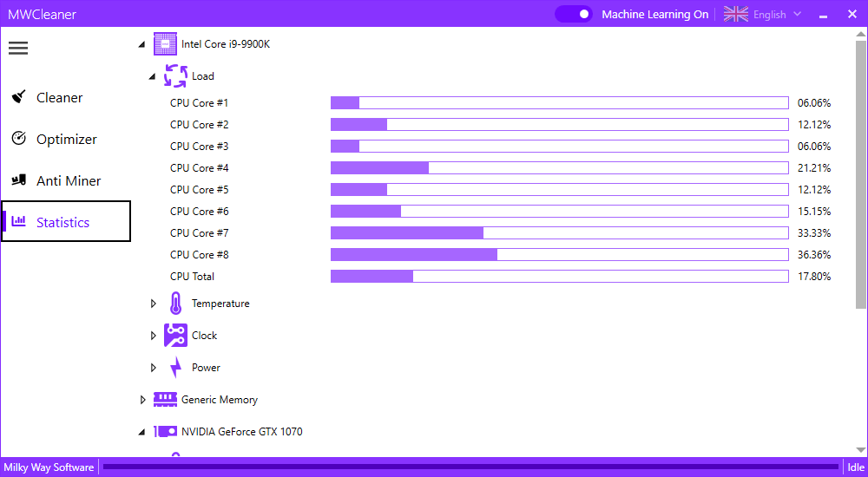
Task: Click the 21.21% load value
Action: tap(814, 167)
